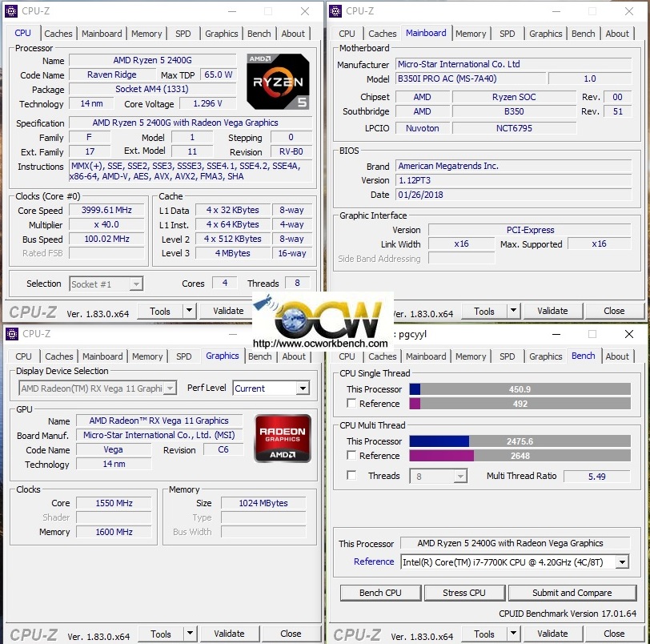The width and height of the screenshot is (650, 644).
Task: Toggle the Multi Thread Reference checkbox
Action: [351, 455]
